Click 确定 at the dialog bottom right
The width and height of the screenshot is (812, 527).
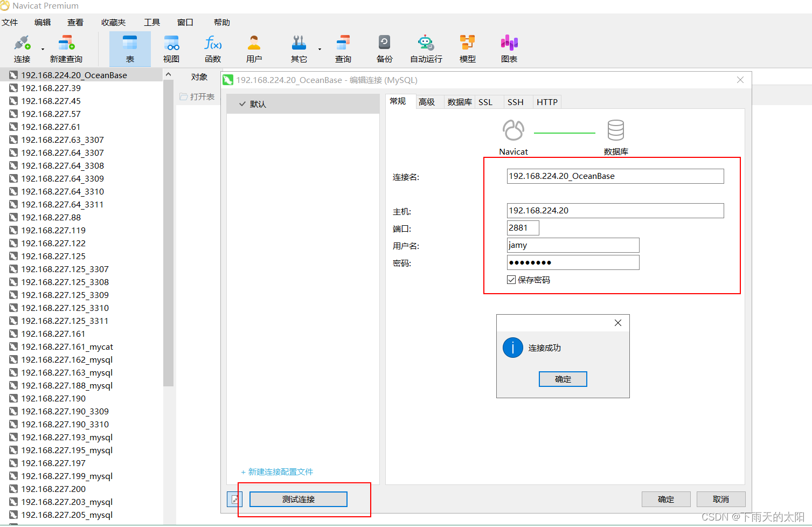click(x=666, y=500)
